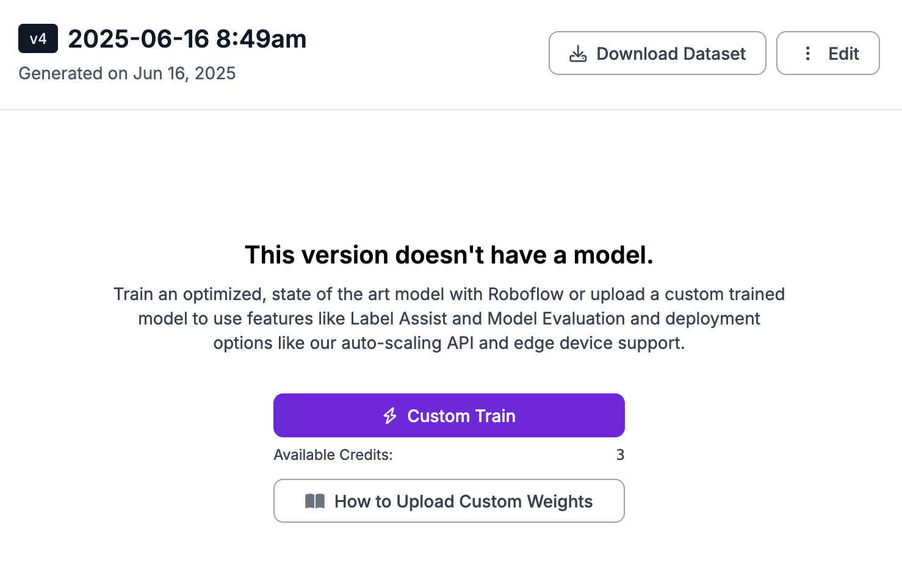Click the heading This version doesn't have a model
Viewport: 902px width, 588px height.
(449, 255)
